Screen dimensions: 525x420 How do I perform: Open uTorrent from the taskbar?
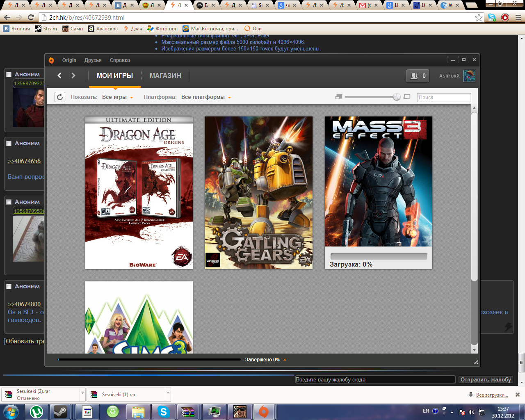click(x=37, y=411)
